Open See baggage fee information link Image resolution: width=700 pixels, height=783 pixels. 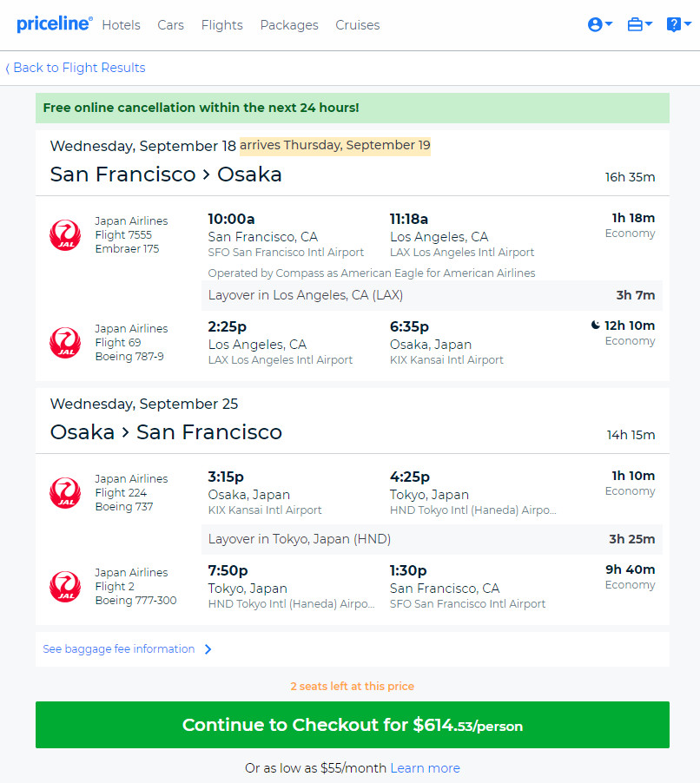pos(118,649)
